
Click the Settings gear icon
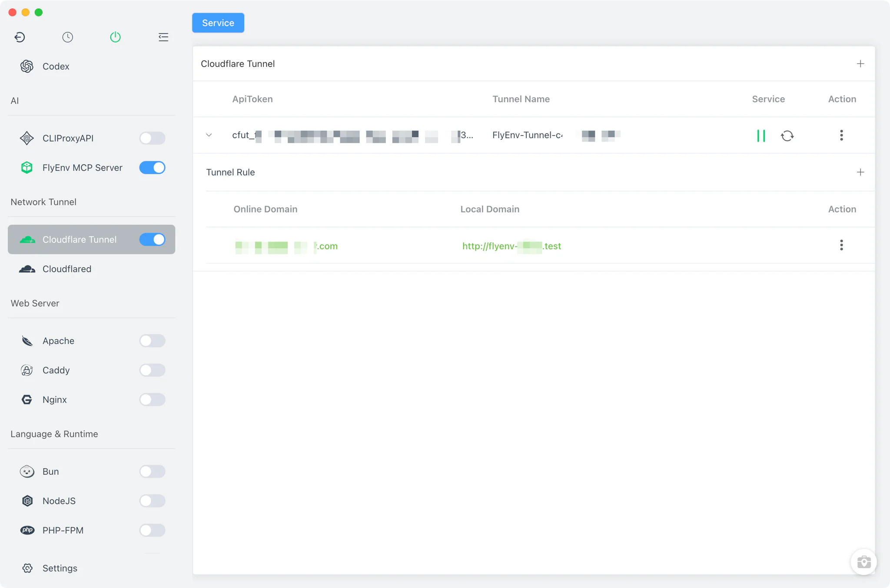(27, 568)
